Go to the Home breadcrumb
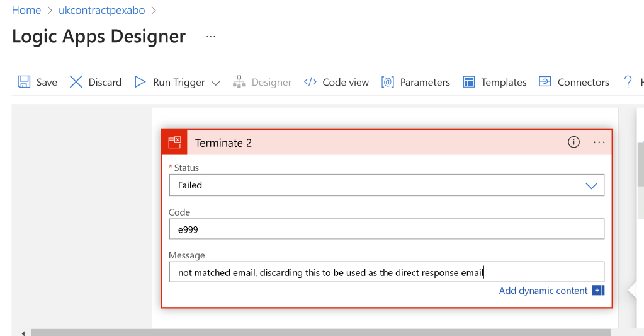This screenshot has height=336, width=644. tap(26, 10)
